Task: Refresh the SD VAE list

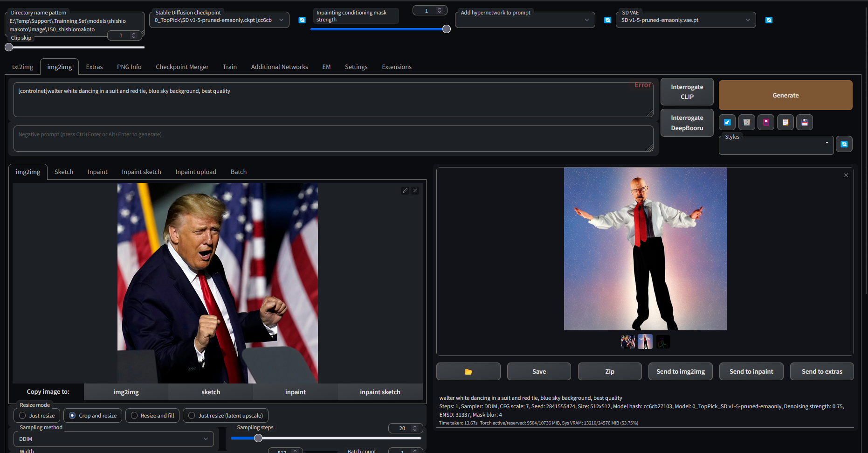Action: 769,20
